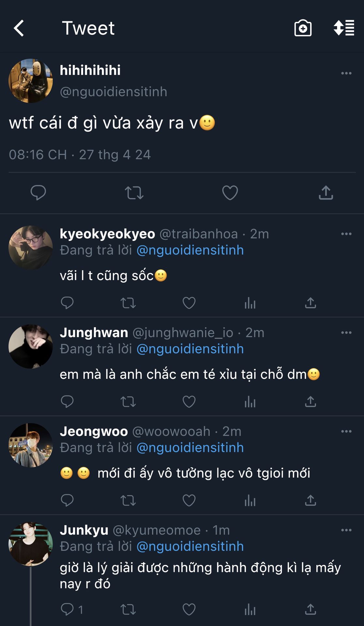
Task: Like kyeokyeokyeo's reply
Action: (189, 303)
